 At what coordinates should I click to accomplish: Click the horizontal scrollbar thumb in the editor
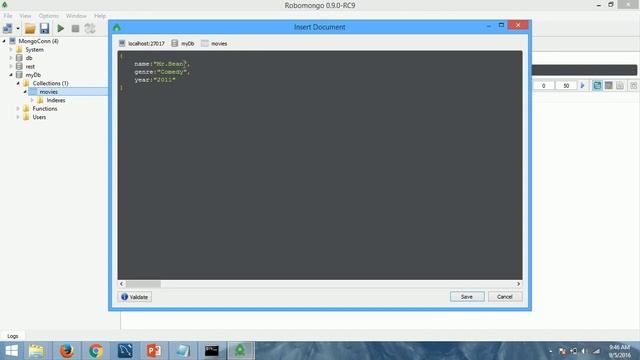143,284
